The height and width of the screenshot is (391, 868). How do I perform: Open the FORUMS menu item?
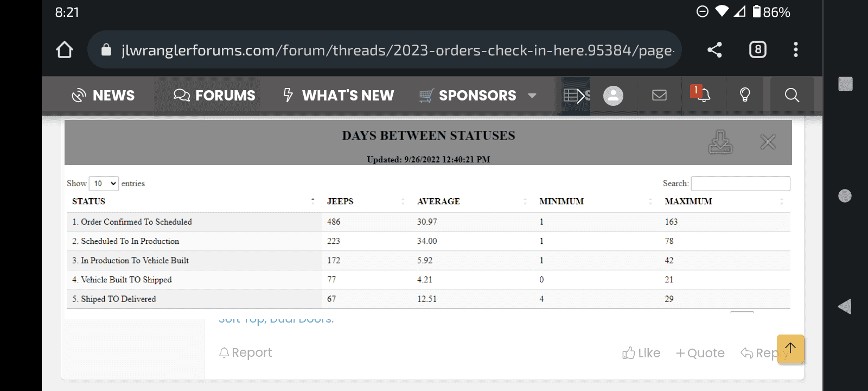click(214, 96)
